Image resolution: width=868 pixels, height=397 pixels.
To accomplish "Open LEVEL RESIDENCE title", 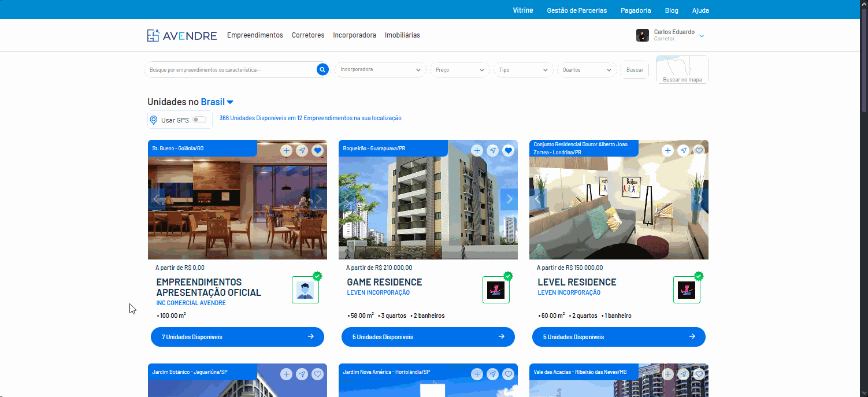I will tap(577, 282).
